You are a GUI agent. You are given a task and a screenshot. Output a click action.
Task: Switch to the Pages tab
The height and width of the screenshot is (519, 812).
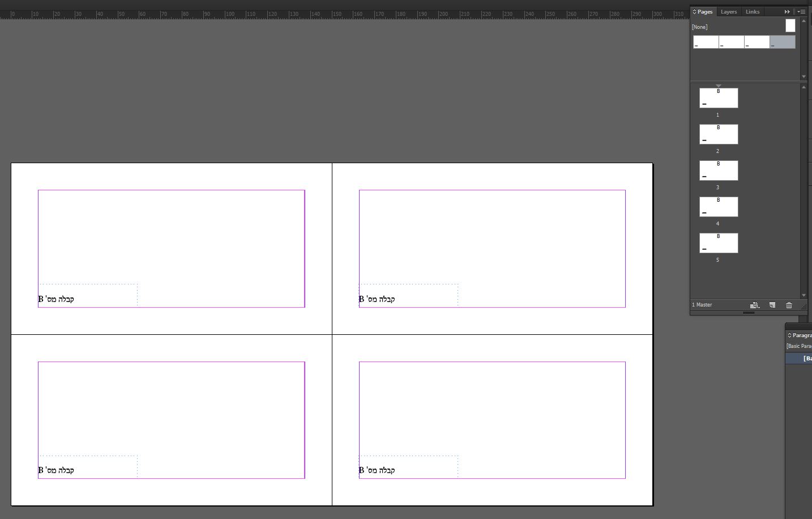pyautogui.click(x=705, y=11)
